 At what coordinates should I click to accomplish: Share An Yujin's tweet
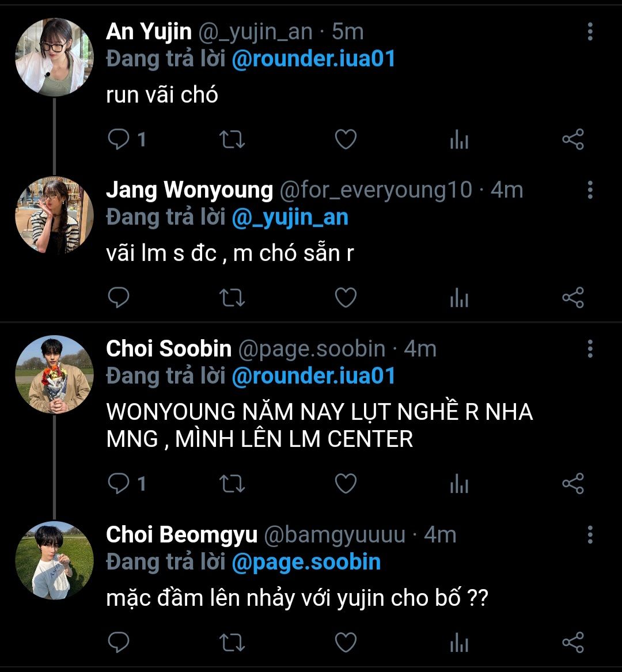click(x=572, y=140)
